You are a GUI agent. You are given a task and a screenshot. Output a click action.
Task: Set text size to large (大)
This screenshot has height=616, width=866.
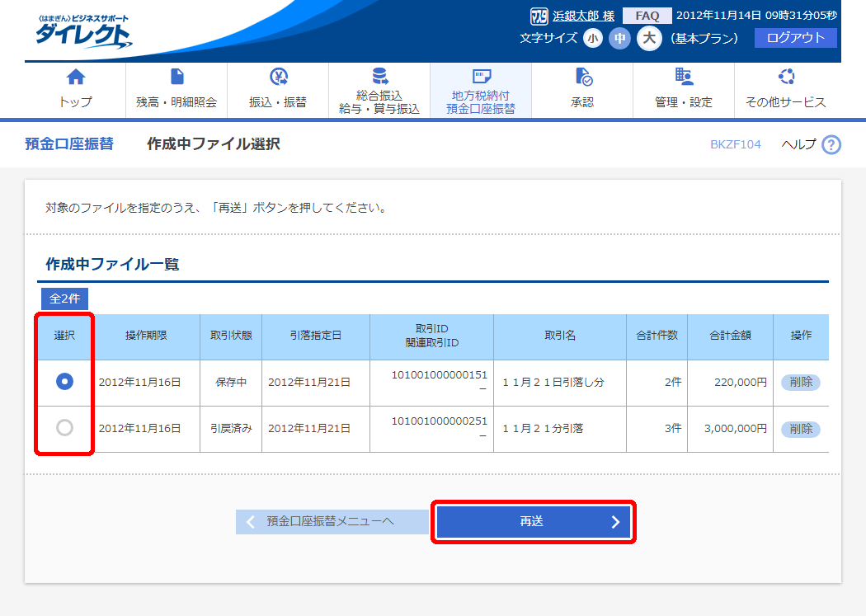(649, 38)
